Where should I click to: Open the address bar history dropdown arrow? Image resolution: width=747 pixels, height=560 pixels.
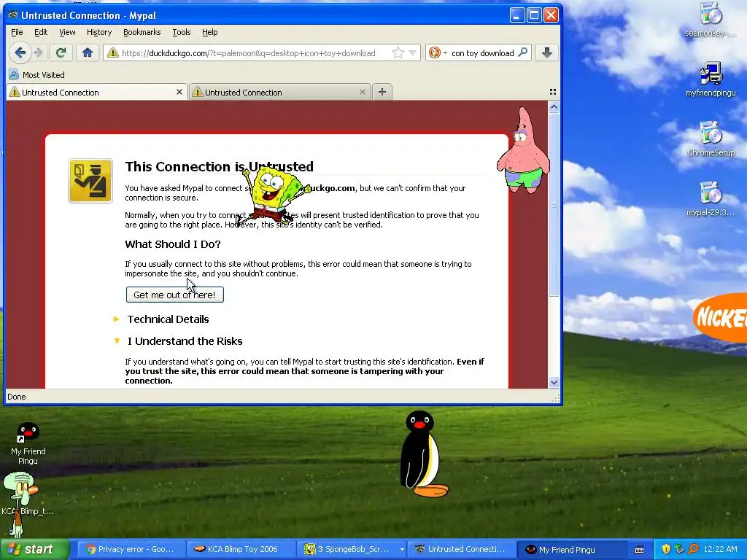(413, 52)
